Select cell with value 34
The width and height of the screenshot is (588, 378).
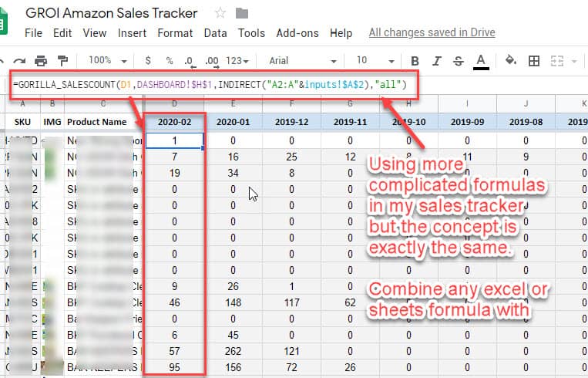233,173
